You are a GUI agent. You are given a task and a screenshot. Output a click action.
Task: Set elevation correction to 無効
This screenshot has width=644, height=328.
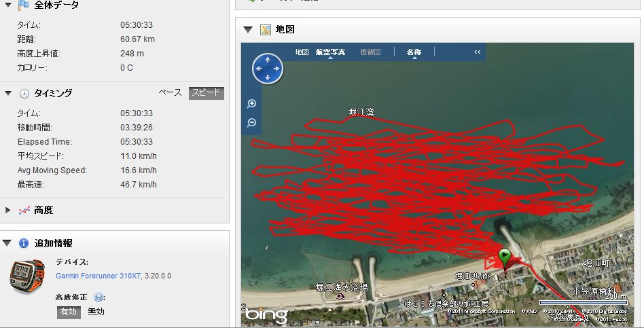pyautogui.click(x=96, y=312)
